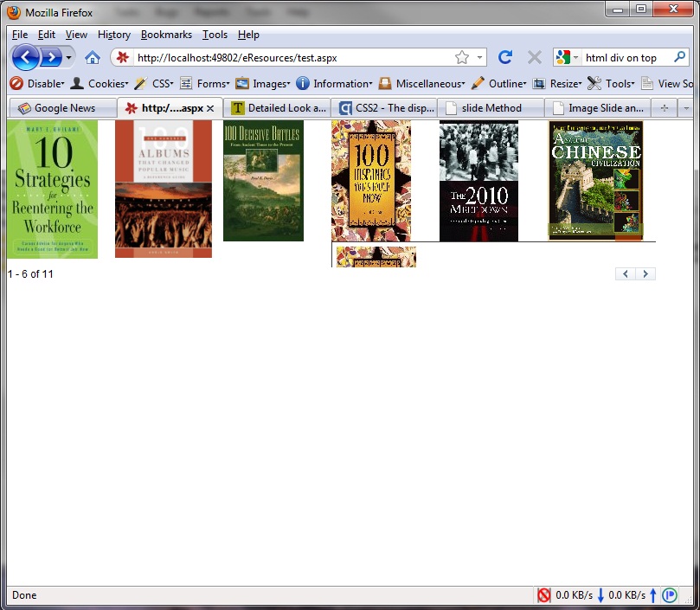
Task: Reload the page with the refresh icon
Action: (505, 58)
